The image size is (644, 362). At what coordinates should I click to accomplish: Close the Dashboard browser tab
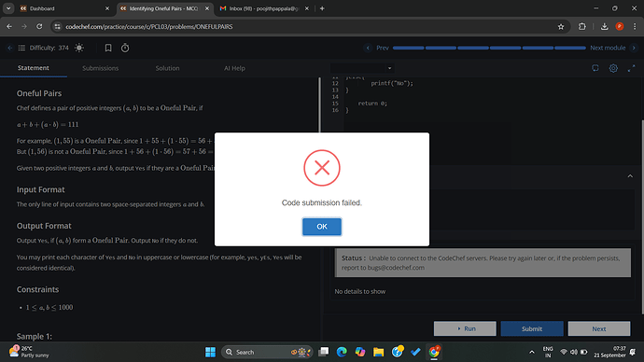(107, 8)
